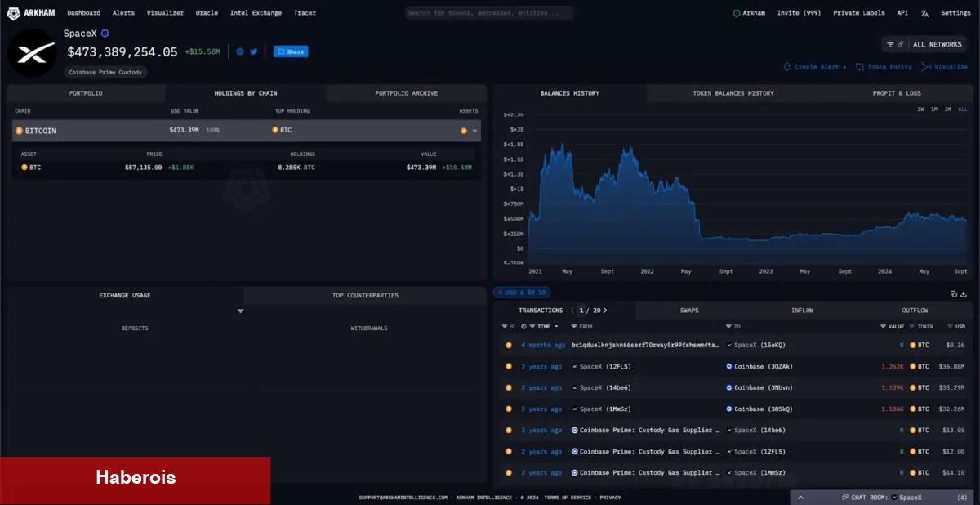Image resolution: width=980 pixels, height=505 pixels.
Task: Select the 3M chart range
Action: tap(947, 109)
